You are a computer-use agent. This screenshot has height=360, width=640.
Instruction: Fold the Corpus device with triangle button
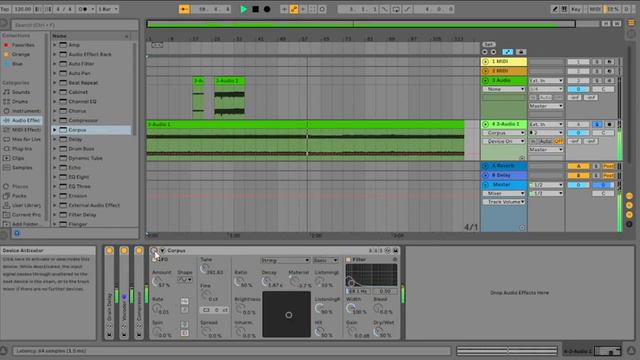coord(162,251)
